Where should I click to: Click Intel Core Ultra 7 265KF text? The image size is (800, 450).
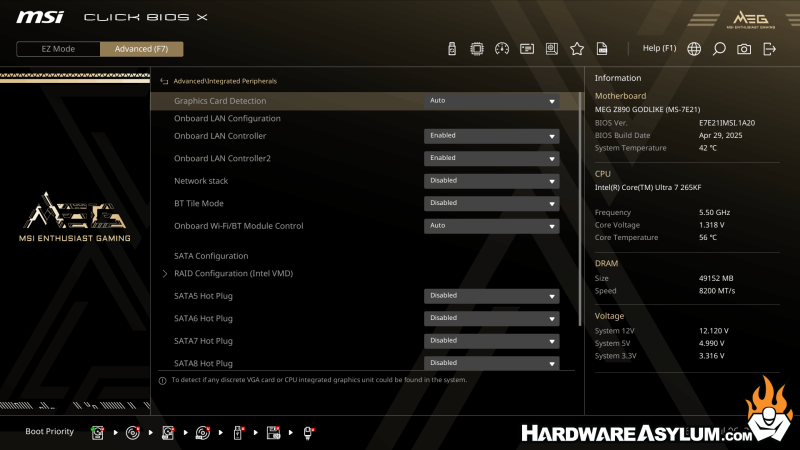tap(647, 188)
